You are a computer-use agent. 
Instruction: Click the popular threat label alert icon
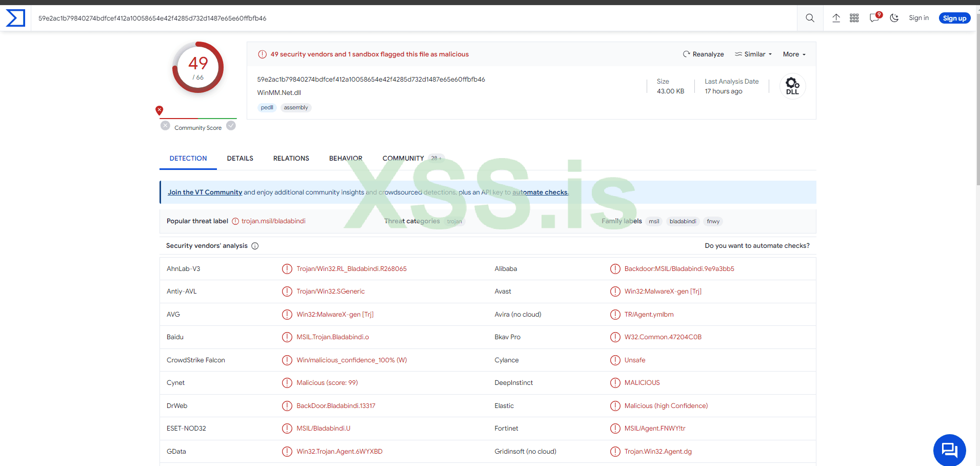(235, 221)
